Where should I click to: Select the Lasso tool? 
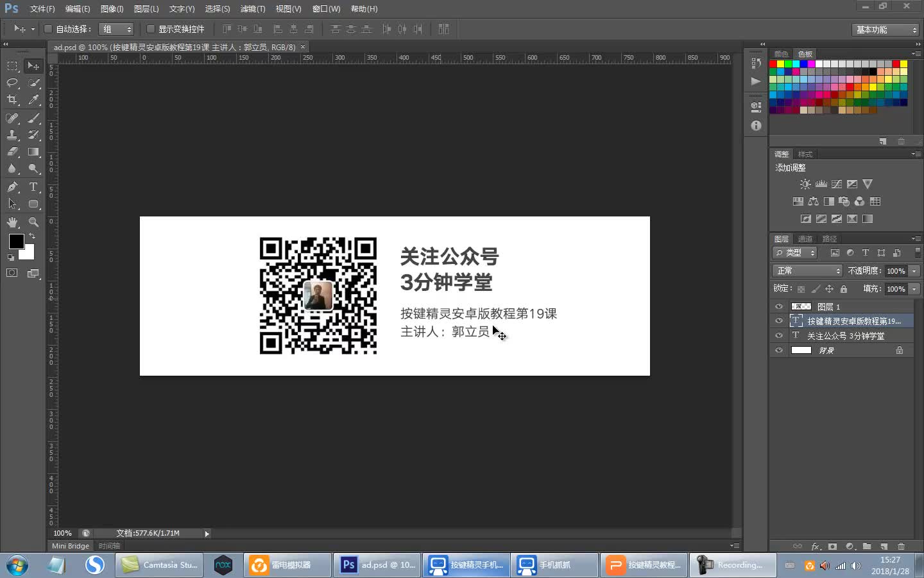point(12,83)
